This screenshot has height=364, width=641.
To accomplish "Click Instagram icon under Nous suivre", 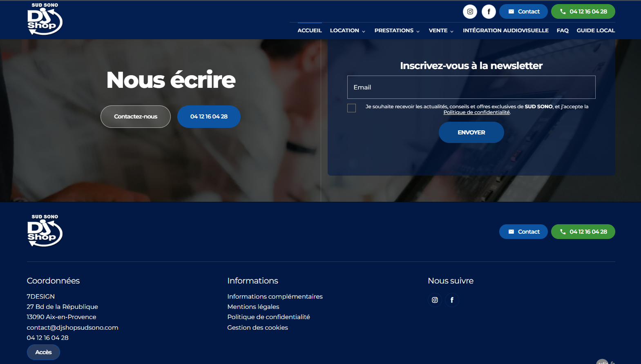I will [435, 300].
